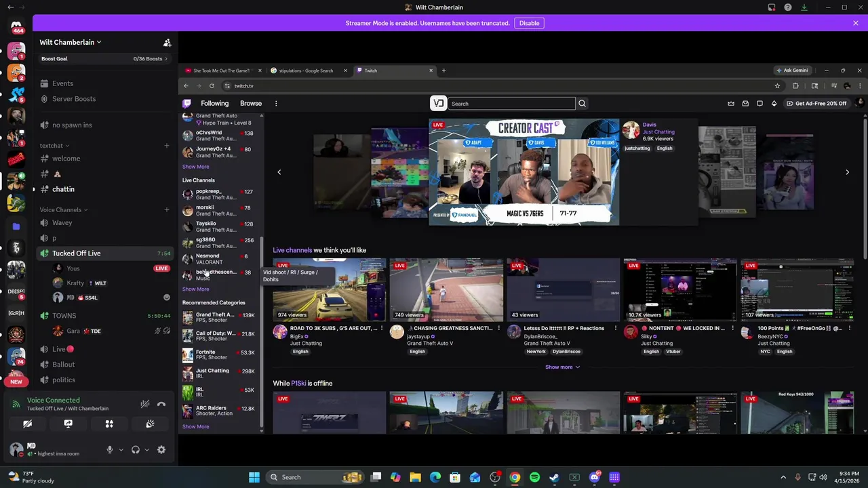Show previous carousel stream arrow

(279, 172)
